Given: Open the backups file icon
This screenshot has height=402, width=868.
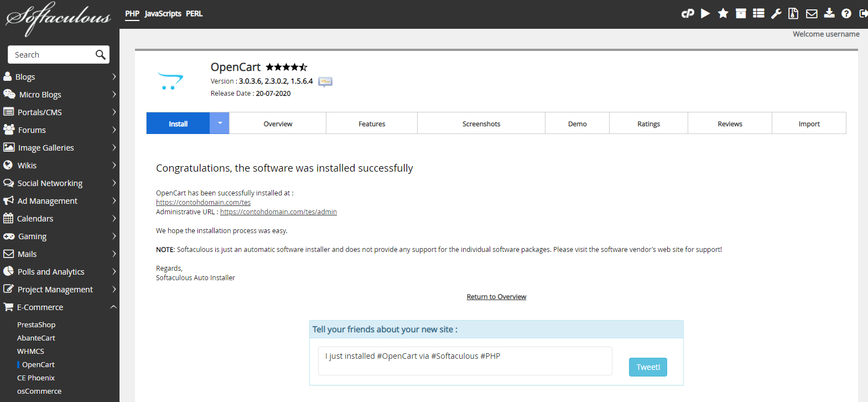Looking at the screenshot, I should click(793, 13).
